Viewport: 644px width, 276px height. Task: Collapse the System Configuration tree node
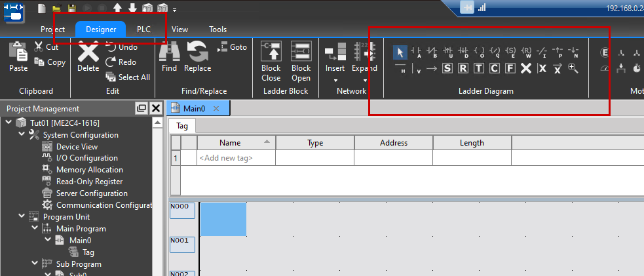tap(20, 134)
